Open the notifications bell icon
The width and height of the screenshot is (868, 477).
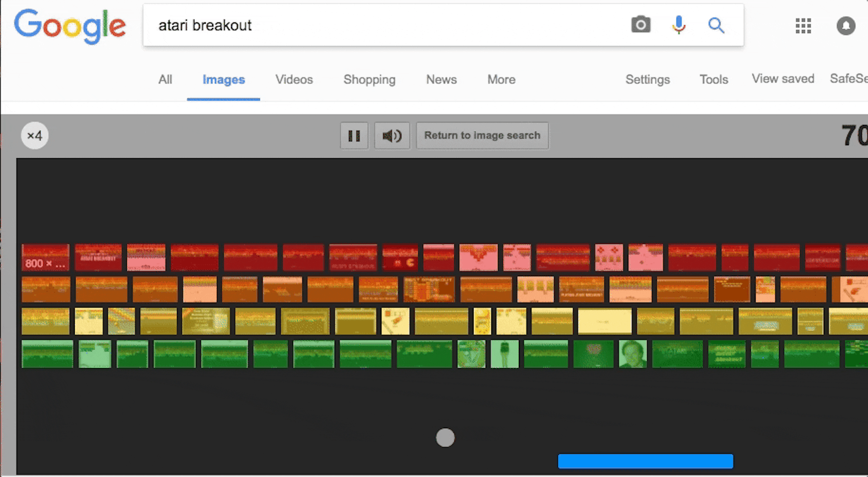point(846,26)
